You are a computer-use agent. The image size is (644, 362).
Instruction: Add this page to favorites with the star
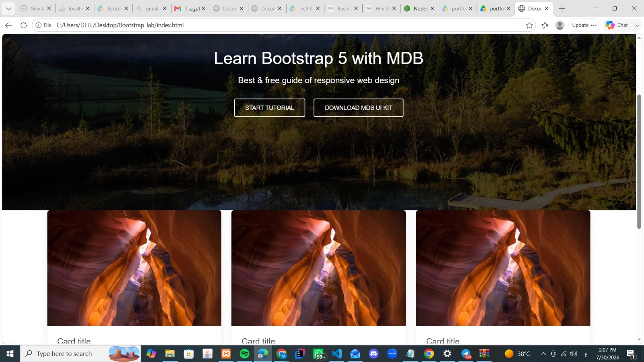click(x=529, y=25)
